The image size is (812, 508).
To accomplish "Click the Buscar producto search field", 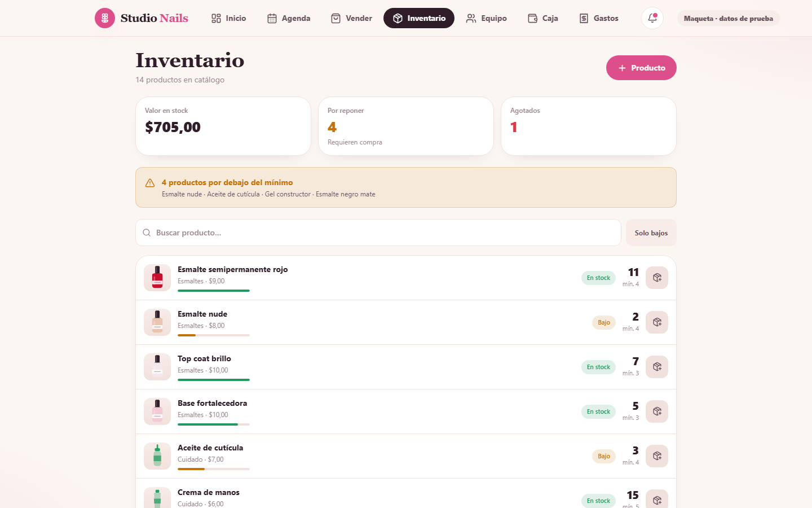I will 378,233.
